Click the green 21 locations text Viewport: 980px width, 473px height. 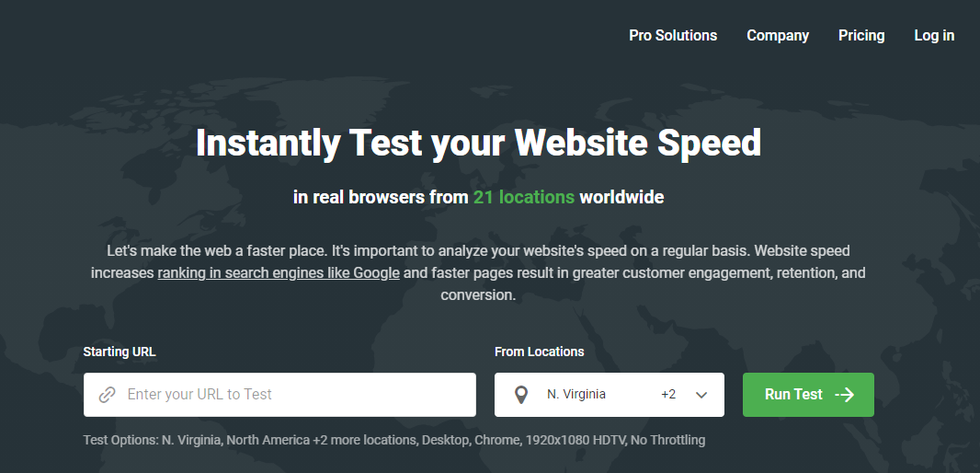pyautogui.click(x=524, y=197)
